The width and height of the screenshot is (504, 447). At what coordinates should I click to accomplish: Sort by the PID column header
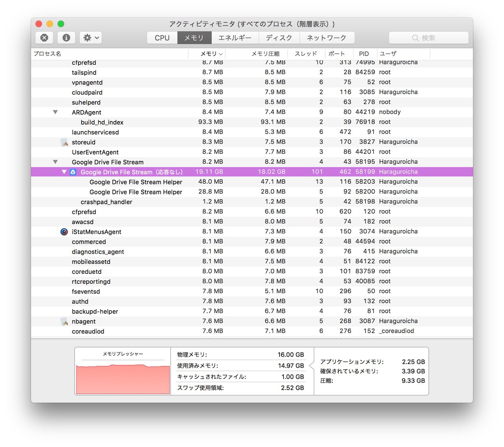(364, 54)
